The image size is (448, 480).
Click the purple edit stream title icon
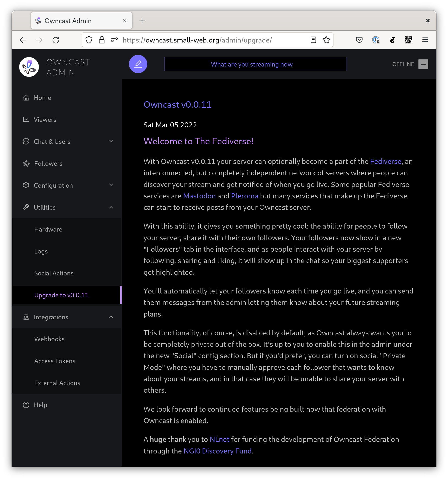138,64
